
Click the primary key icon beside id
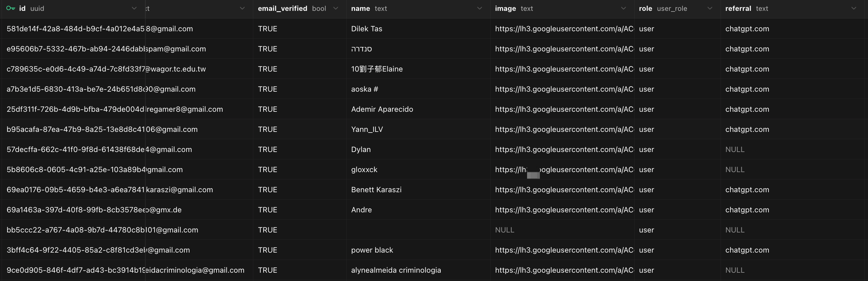pos(11,8)
